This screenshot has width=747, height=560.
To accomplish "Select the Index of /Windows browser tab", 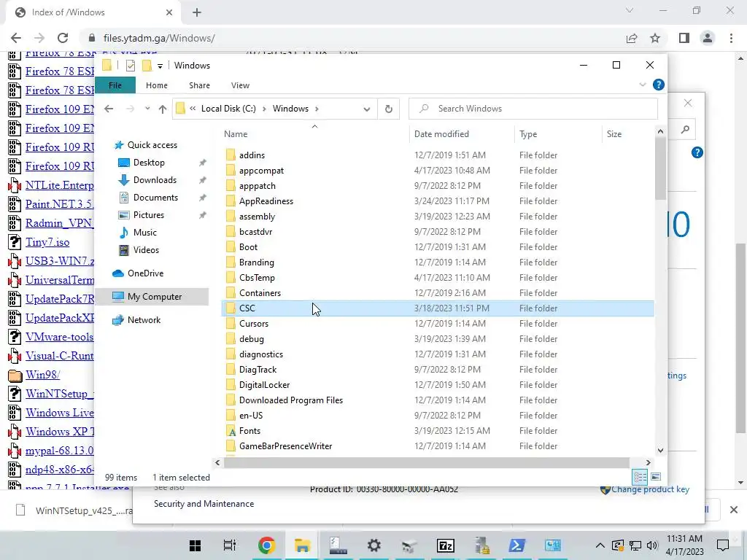I will pyautogui.click(x=93, y=12).
